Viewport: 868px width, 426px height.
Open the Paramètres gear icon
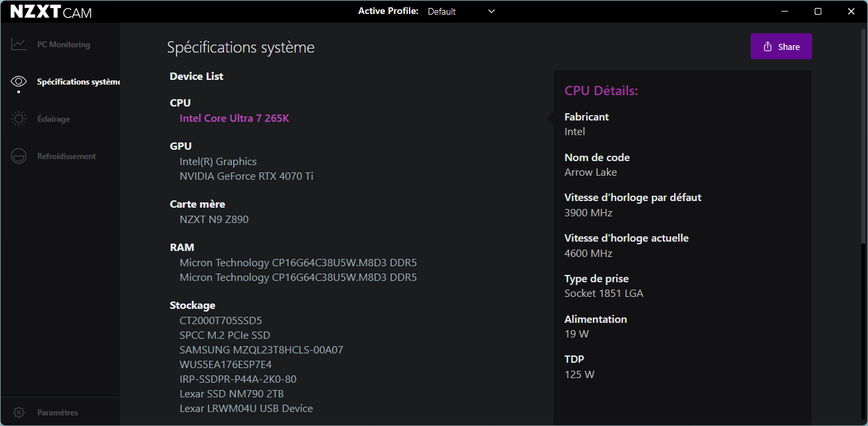click(19, 413)
